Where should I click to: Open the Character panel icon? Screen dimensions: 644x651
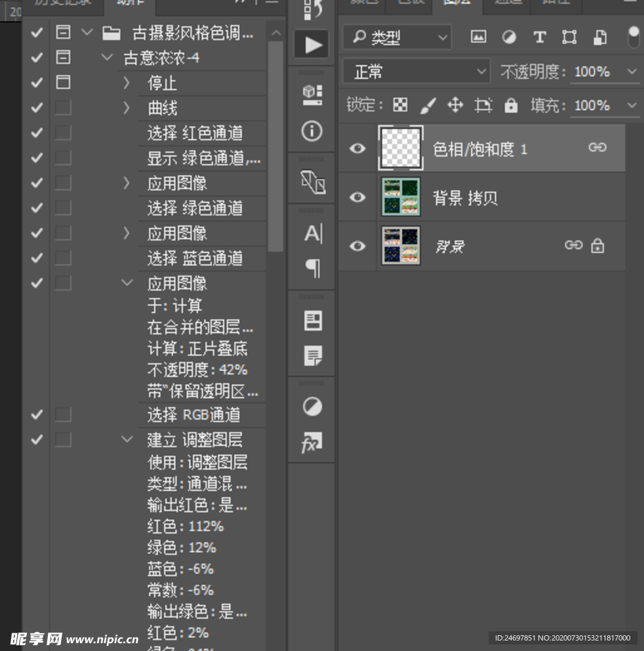313,233
